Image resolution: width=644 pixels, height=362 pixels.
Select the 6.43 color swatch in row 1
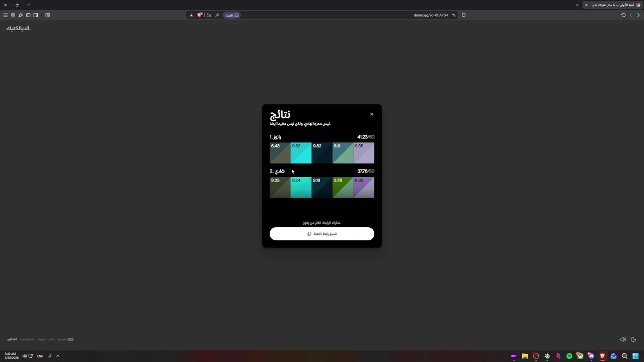pos(280,153)
